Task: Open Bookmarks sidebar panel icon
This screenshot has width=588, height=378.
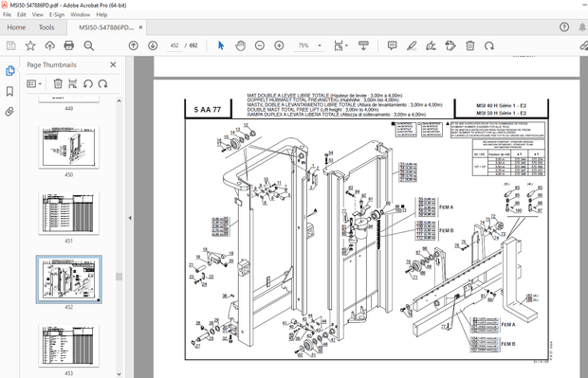Action: [x=9, y=91]
